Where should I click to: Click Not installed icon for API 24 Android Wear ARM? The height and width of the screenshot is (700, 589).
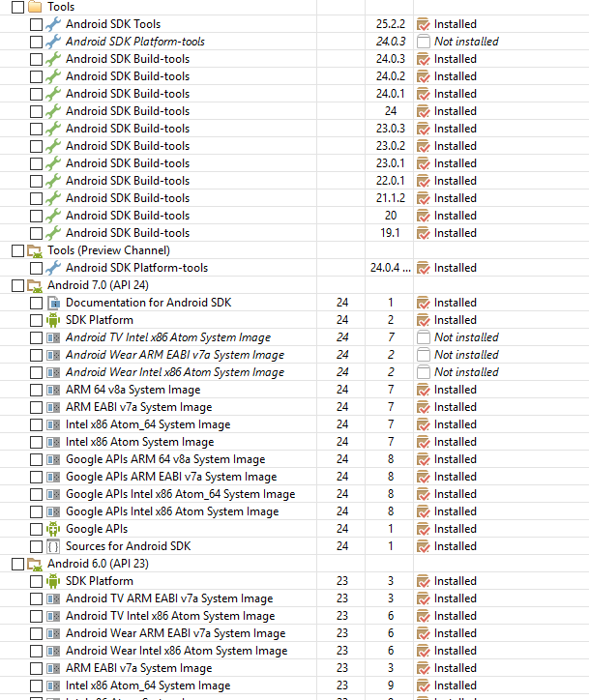(423, 355)
